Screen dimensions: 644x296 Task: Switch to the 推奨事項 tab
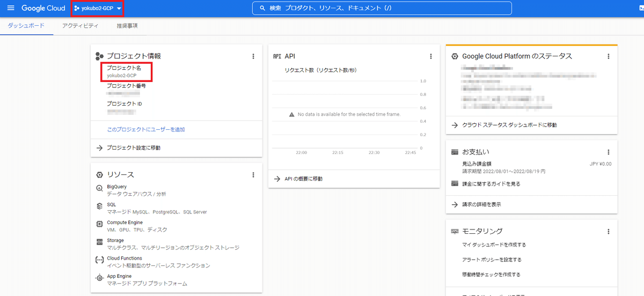pos(127,26)
